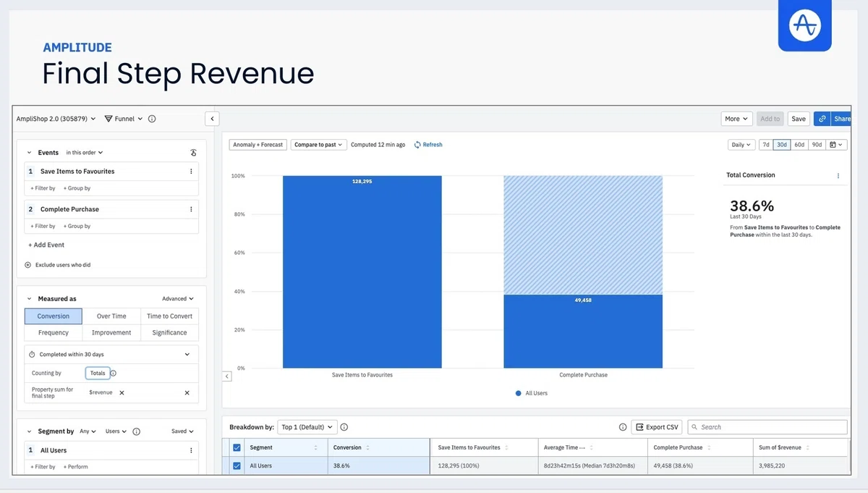Viewport: 868px width, 493px height.
Task: Remove the $revenue property with X
Action: tap(122, 393)
